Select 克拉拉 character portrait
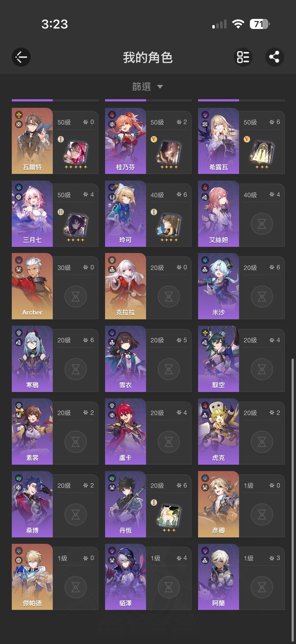Screen dimensions: 296x644 tap(126, 286)
